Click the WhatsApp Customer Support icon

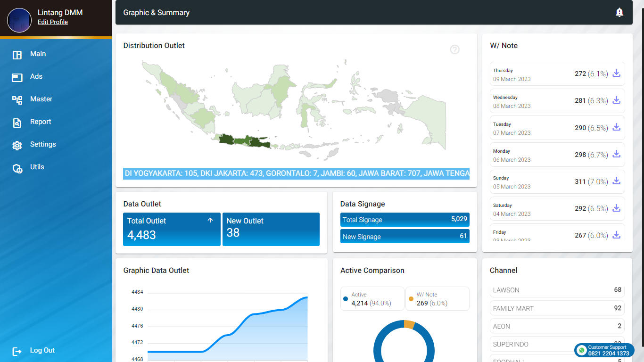tap(582, 350)
